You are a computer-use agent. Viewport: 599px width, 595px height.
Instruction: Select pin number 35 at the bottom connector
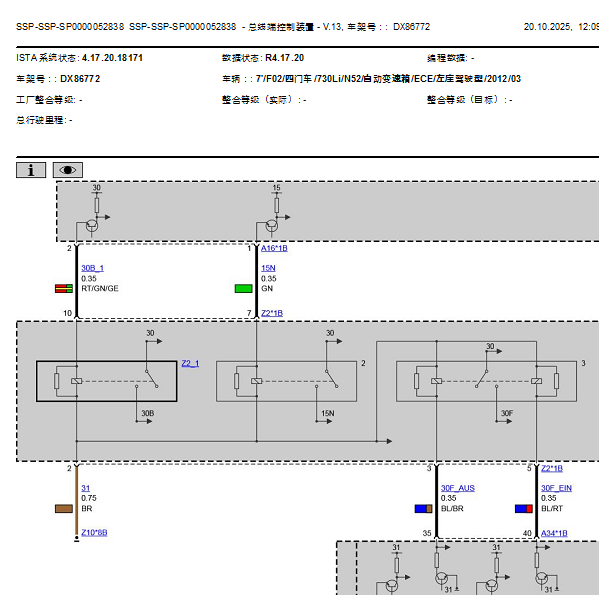pyautogui.click(x=427, y=533)
